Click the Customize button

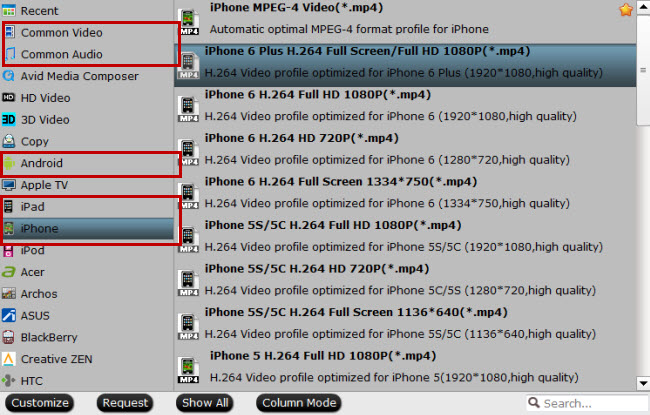click(40, 403)
